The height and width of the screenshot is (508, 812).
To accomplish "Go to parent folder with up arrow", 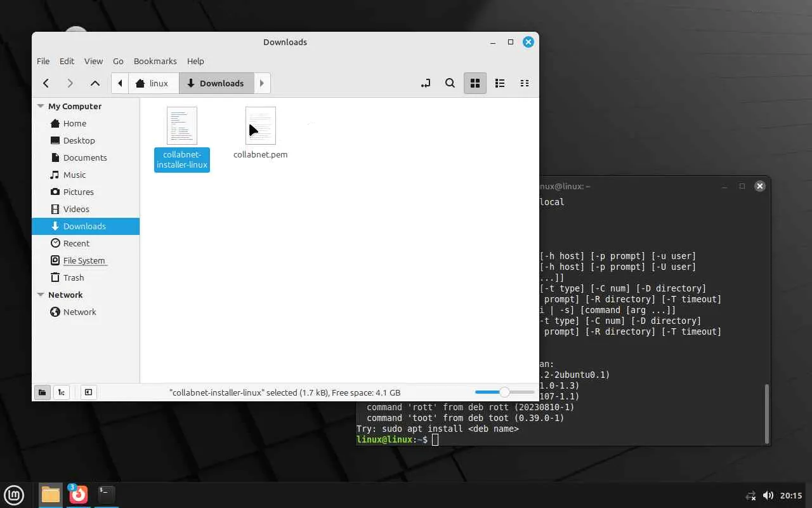I will click(x=95, y=83).
